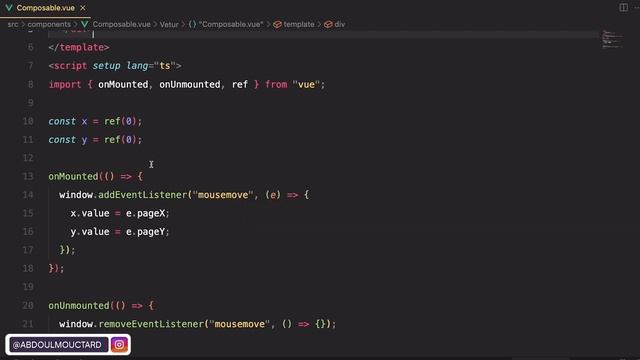640x360 pixels.
Task: Click 'ref(0)' on line 10
Action: pyautogui.click(x=120, y=121)
